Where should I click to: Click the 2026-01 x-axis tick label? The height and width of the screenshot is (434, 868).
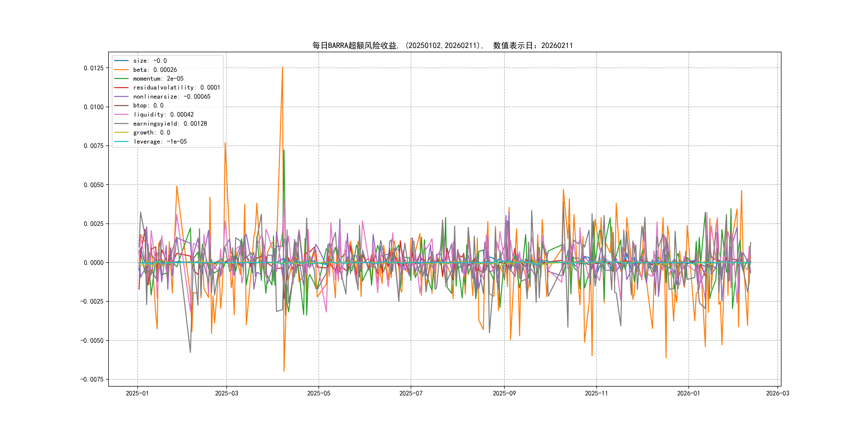(x=689, y=393)
